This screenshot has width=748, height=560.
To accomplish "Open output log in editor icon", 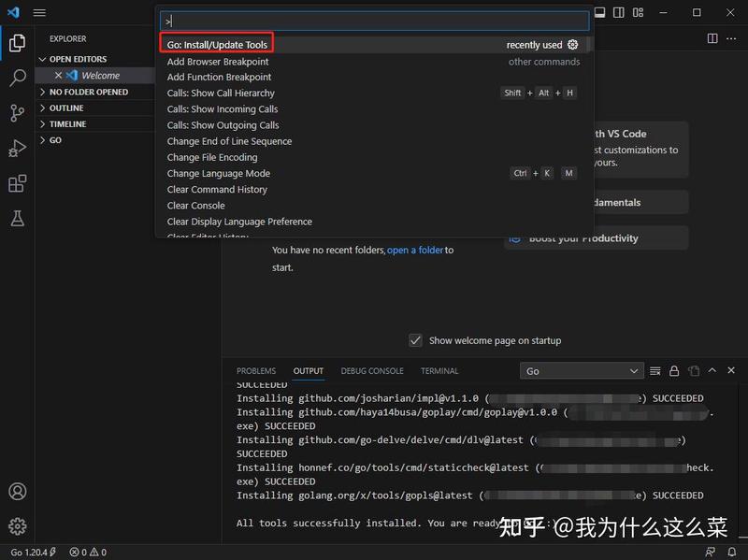I will [x=694, y=370].
